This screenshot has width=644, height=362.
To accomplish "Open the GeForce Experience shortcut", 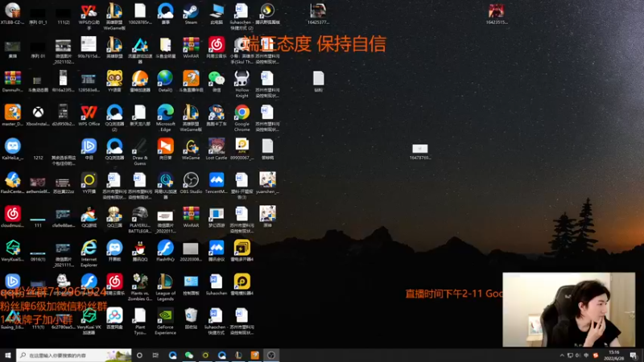I will click(x=166, y=321).
